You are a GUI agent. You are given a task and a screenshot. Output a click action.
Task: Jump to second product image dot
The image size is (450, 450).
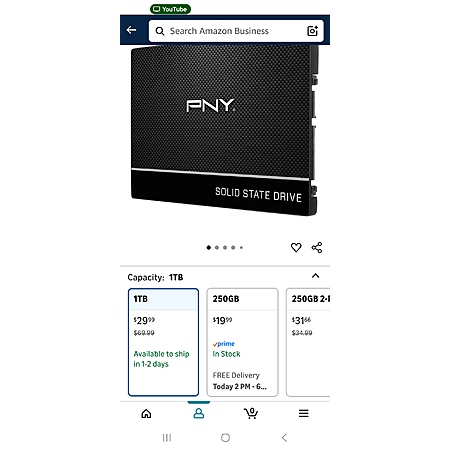coord(217,247)
